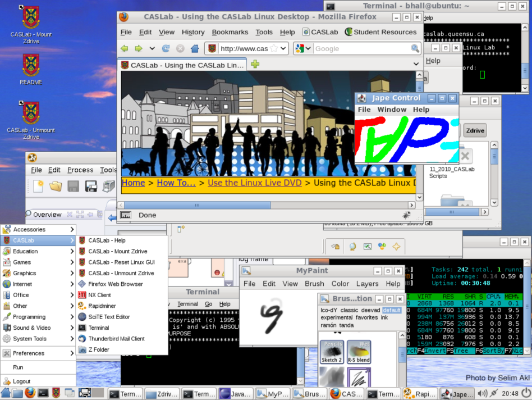This screenshot has width=532, height=400.
Task: Click Rapidminer new document icon
Action: coord(38,186)
